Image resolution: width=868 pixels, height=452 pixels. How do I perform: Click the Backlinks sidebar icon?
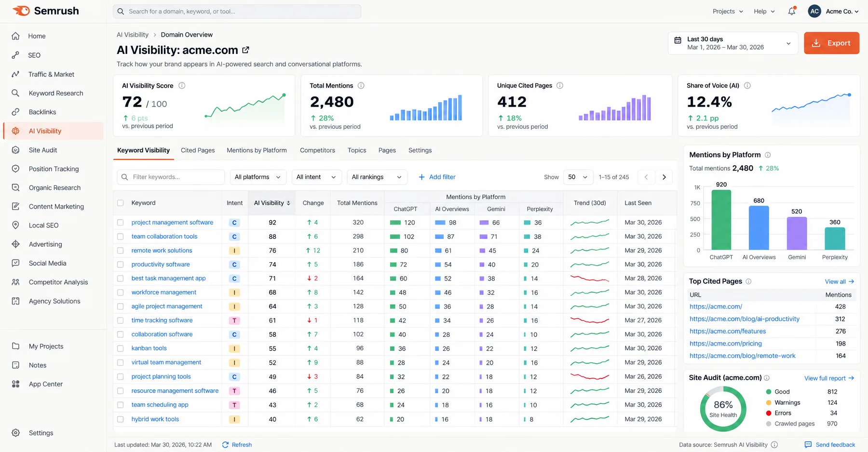[x=15, y=112]
